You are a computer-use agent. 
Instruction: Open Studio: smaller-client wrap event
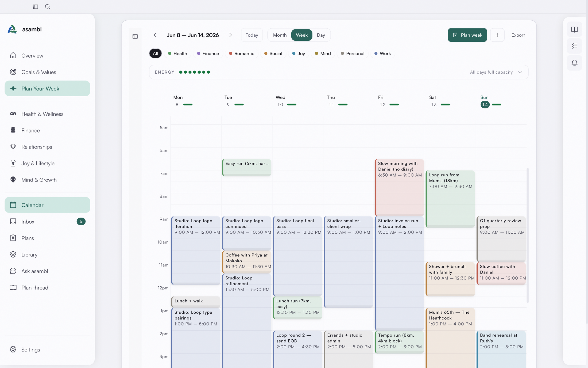click(x=349, y=262)
